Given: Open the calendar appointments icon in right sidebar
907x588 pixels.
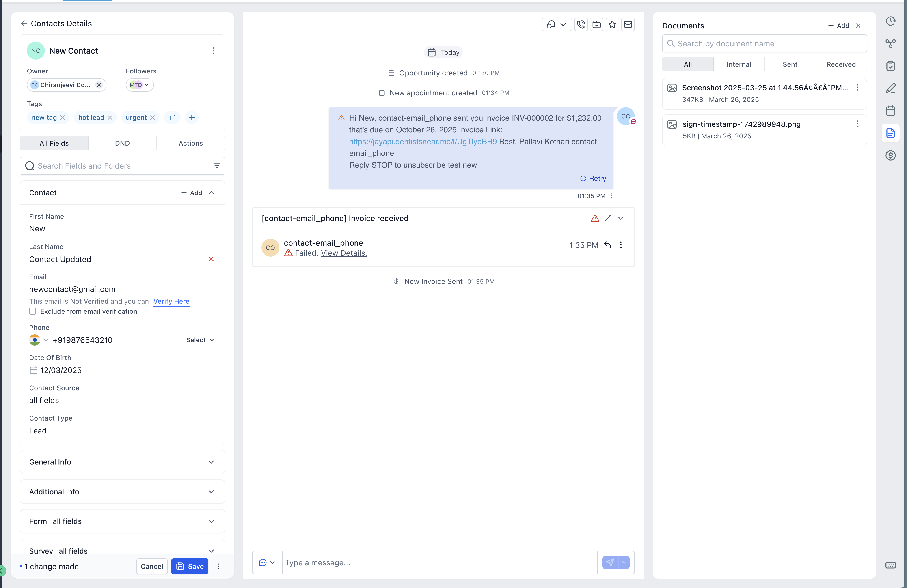Looking at the screenshot, I should pos(890,111).
